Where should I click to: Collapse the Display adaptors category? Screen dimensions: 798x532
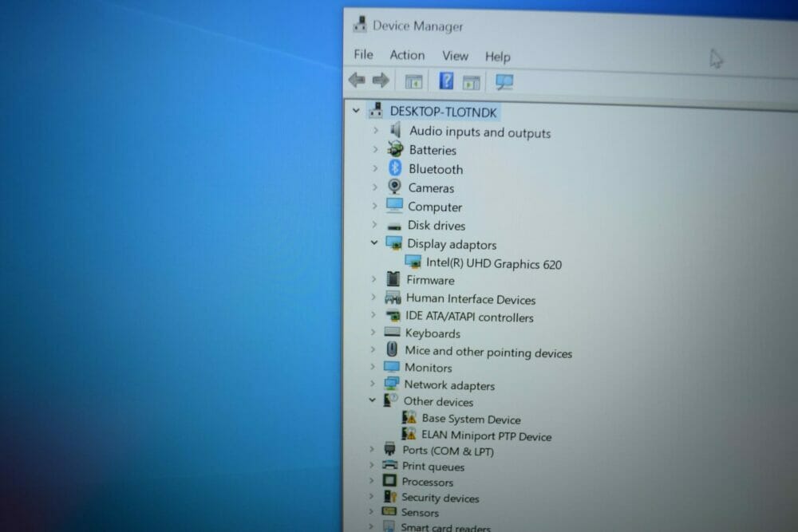click(374, 242)
